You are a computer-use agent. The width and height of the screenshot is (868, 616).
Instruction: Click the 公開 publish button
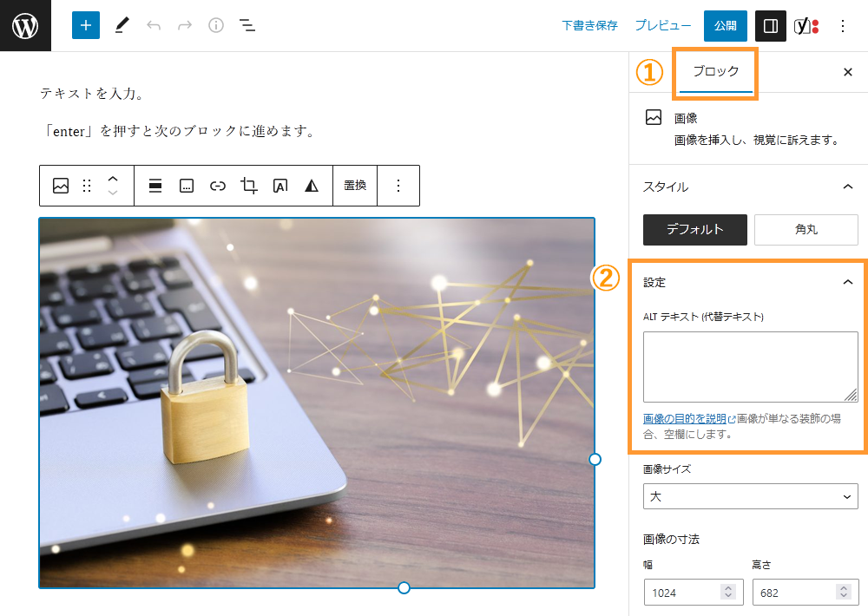[x=725, y=25]
